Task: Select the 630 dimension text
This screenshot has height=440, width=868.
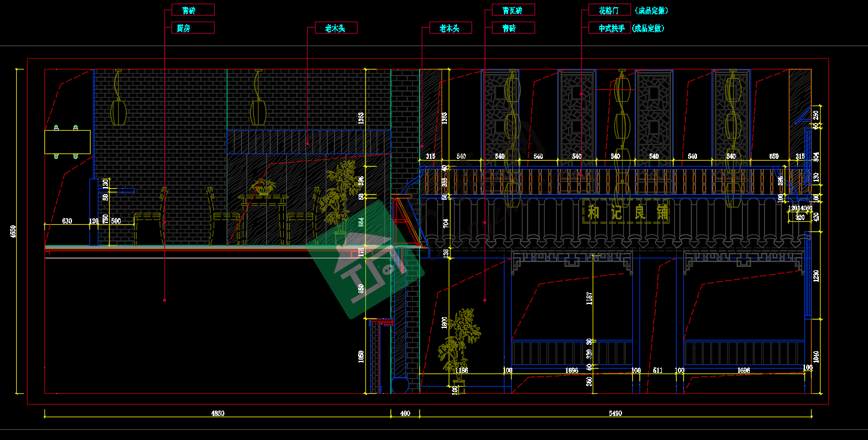Action: point(67,221)
